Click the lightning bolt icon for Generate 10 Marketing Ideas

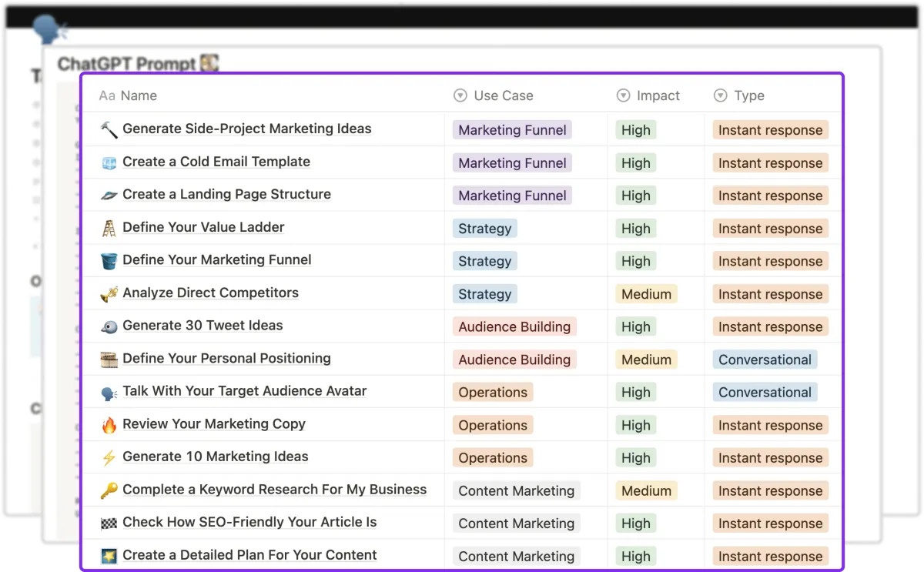point(109,458)
